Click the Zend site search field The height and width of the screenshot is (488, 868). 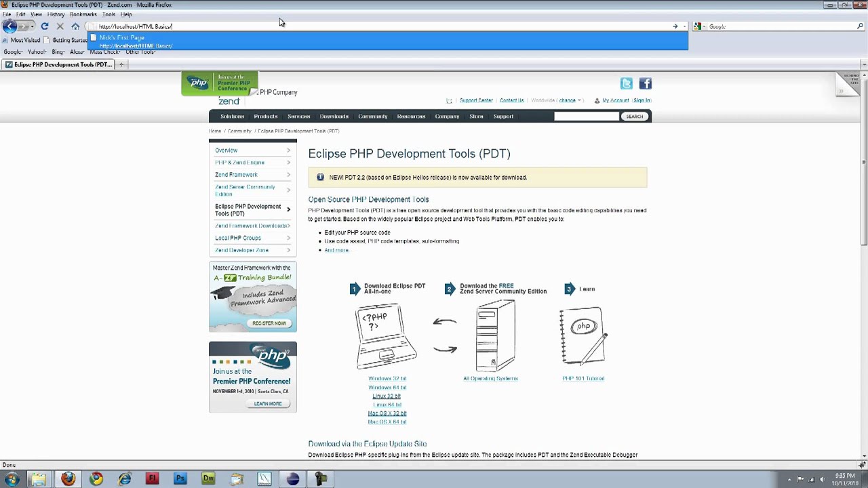(586, 117)
